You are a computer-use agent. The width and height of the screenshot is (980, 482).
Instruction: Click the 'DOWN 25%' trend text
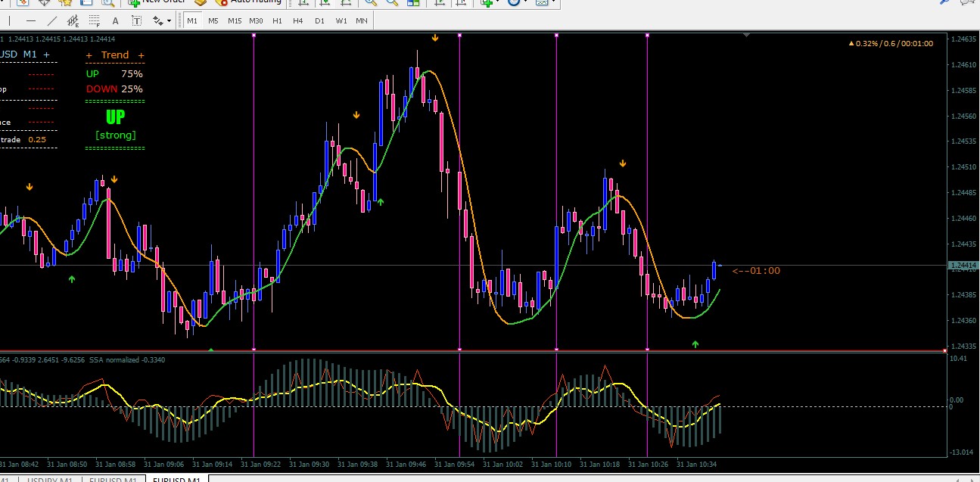point(114,89)
